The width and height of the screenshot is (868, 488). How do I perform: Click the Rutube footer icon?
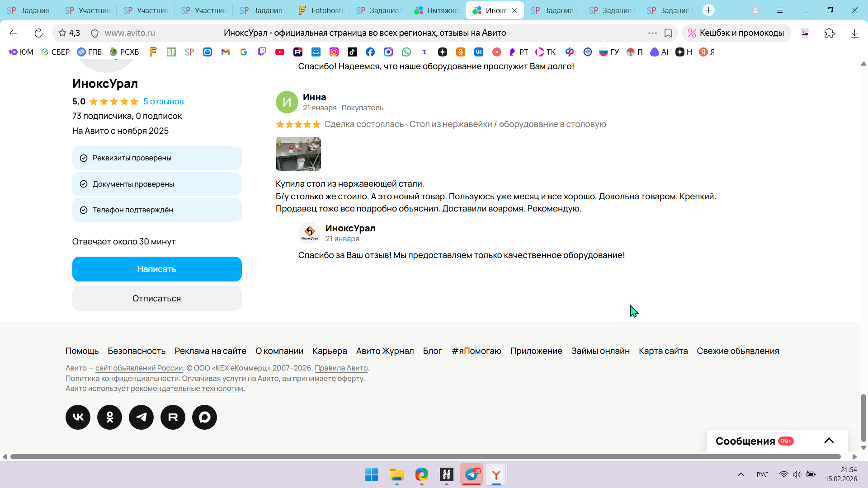(x=173, y=417)
